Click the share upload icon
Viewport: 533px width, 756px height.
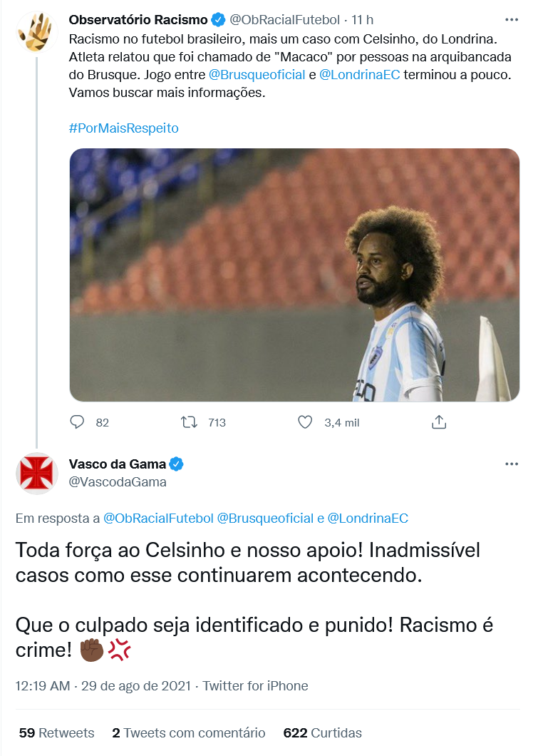[438, 422]
